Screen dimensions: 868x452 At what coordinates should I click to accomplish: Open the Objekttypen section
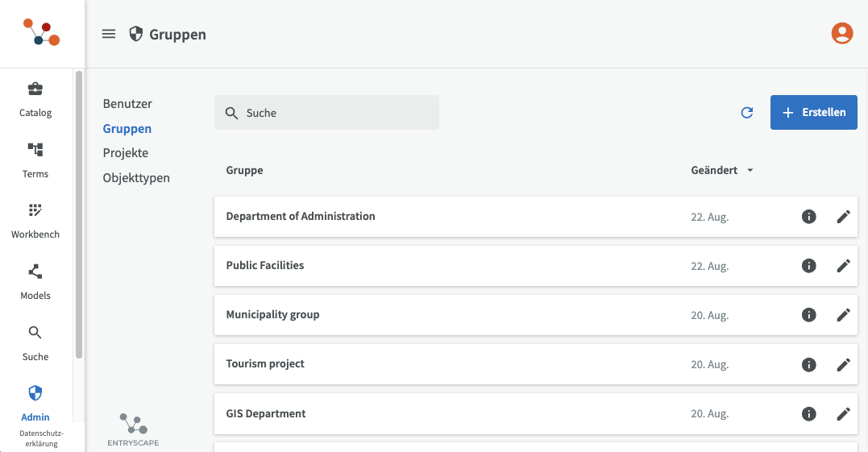(136, 178)
